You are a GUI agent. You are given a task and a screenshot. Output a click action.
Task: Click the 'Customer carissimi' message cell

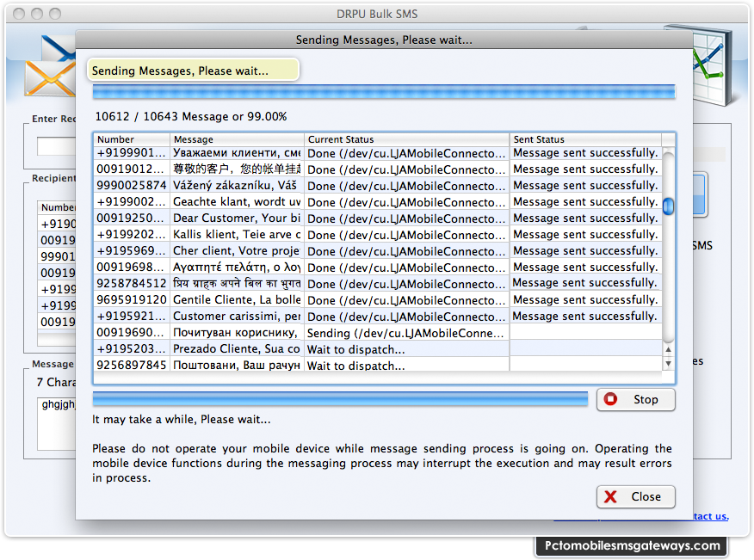(237, 317)
